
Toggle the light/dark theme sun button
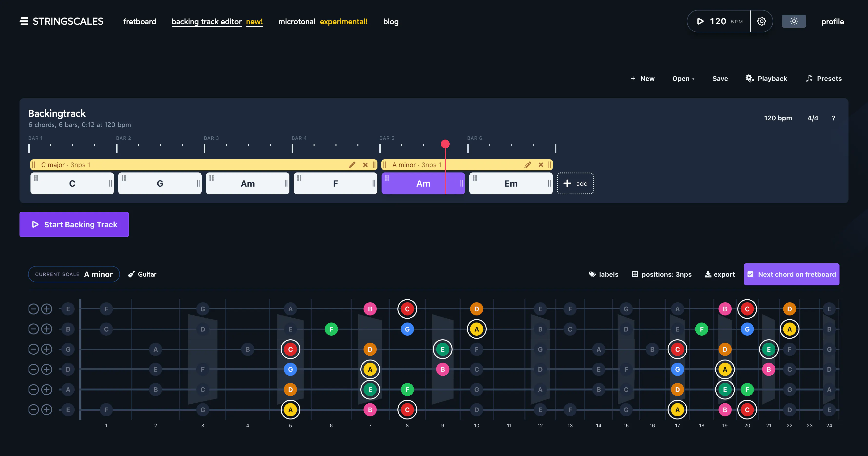tap(794, 21)
